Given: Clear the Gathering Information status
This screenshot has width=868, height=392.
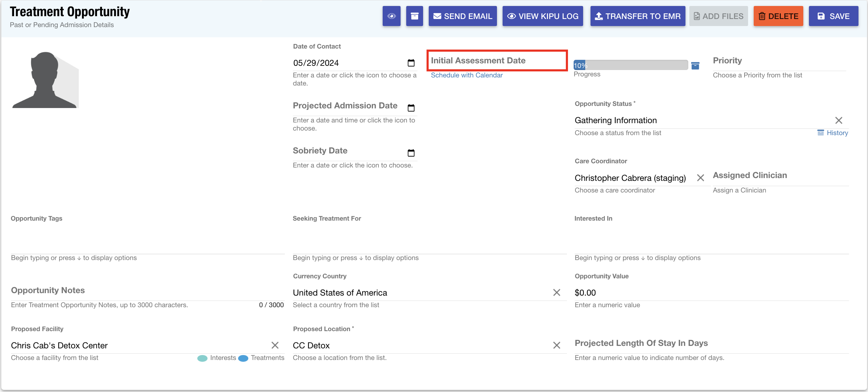Looking at the screenshot, I should click(x=838, y=120).
